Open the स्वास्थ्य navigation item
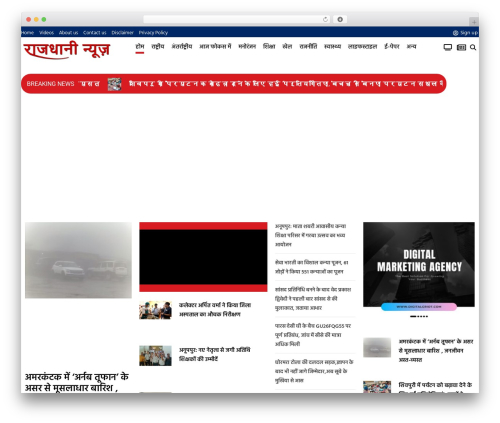The width and height of the screenshot is (500, 423). point(332,47)
